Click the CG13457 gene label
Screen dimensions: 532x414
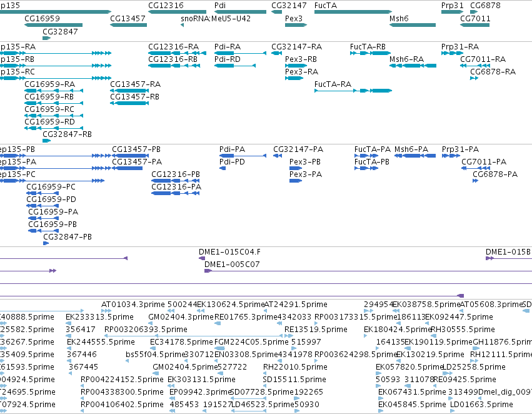click(128, 18)
